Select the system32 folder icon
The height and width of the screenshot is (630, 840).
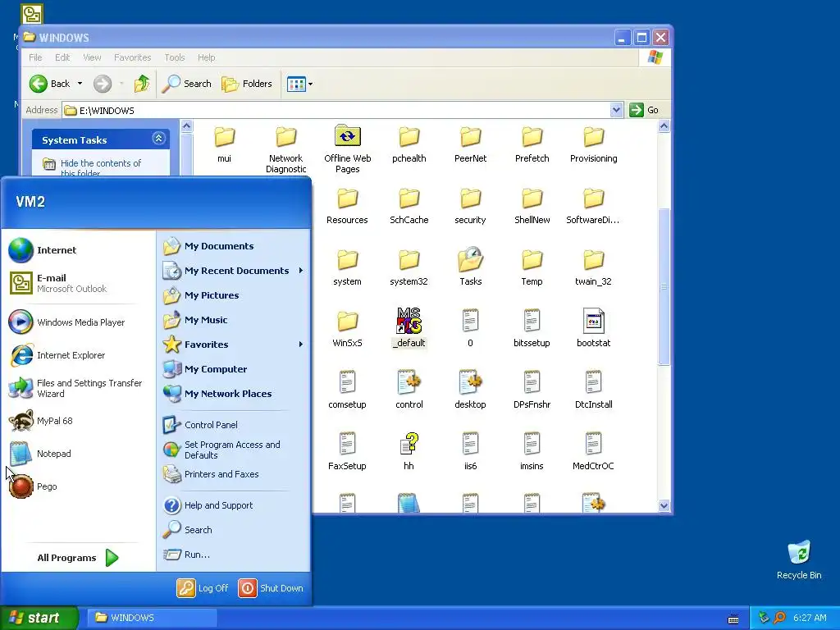(x=409, y=260)
